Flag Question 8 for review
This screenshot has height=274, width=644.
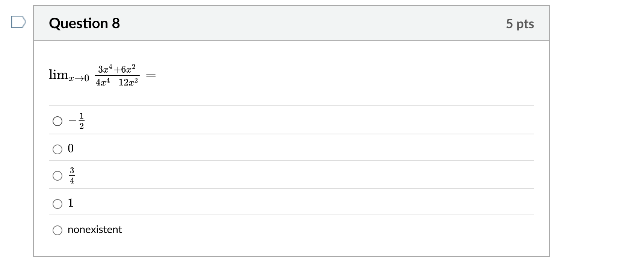pos(18,22)
